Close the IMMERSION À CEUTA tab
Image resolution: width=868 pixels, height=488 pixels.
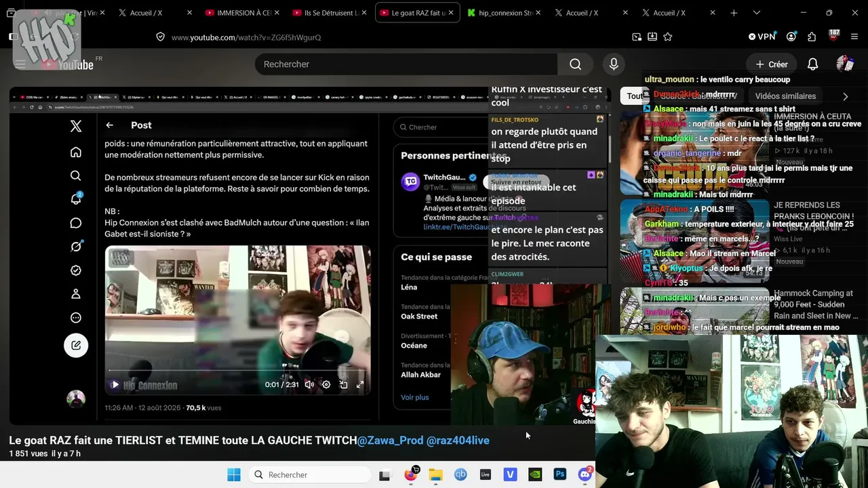(x=277, y=13)
